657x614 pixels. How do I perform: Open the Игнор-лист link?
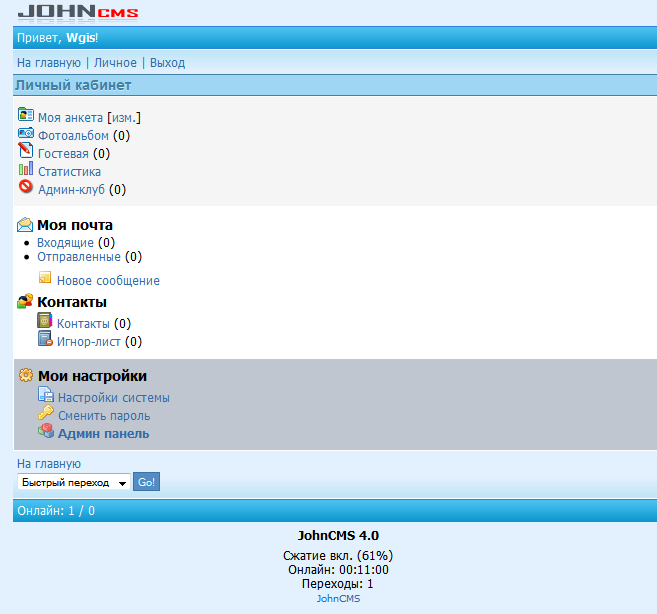click(89, 342)
